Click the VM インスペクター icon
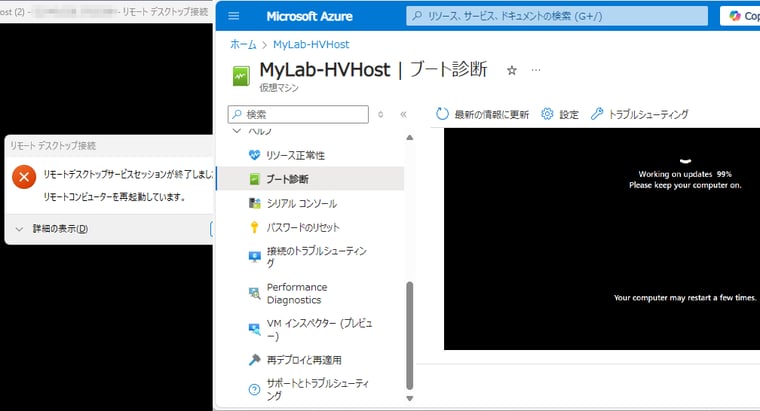 pyautogui.click(x=254, y=329)
